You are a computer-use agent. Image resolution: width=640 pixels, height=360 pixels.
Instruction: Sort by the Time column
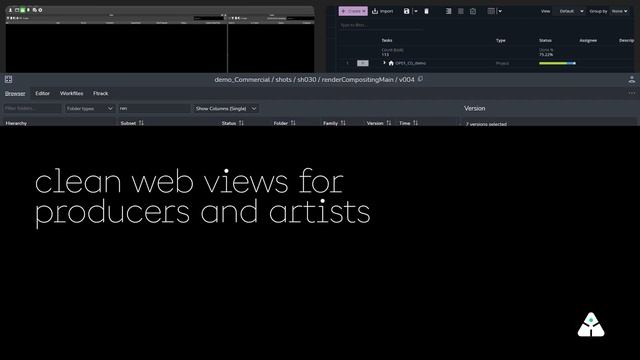[x=416, y=123]
